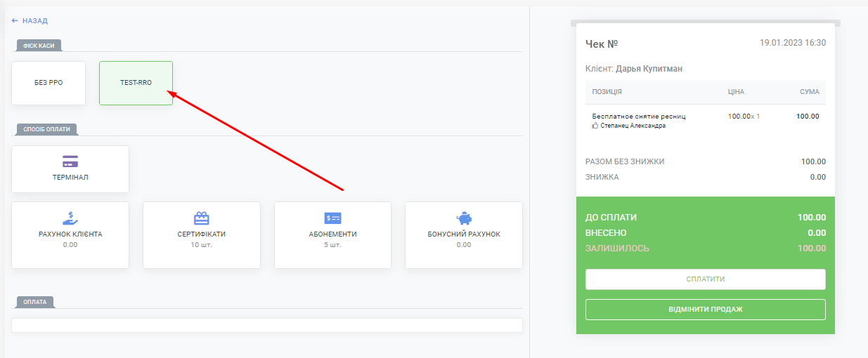Click the hand with dollar icon

click(x=70, y=218)
